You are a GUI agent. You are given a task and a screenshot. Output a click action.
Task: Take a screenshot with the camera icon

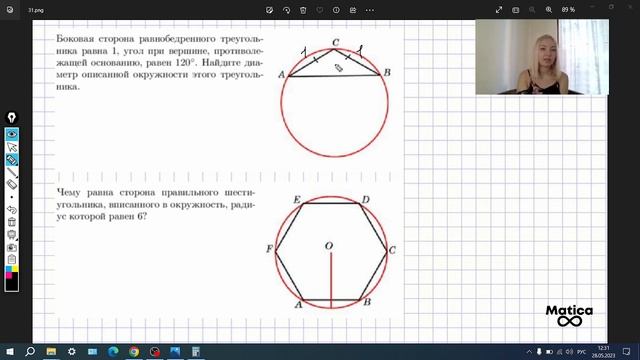12,247
